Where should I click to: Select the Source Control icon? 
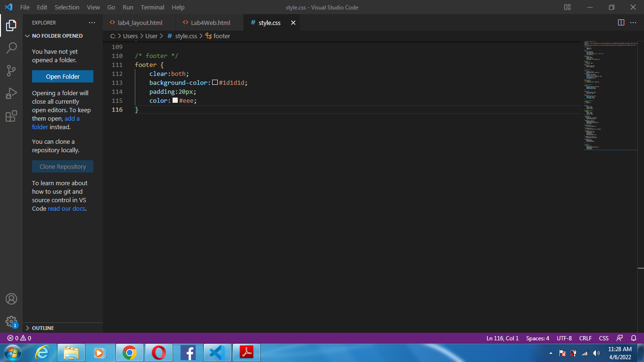click(11, 70)
